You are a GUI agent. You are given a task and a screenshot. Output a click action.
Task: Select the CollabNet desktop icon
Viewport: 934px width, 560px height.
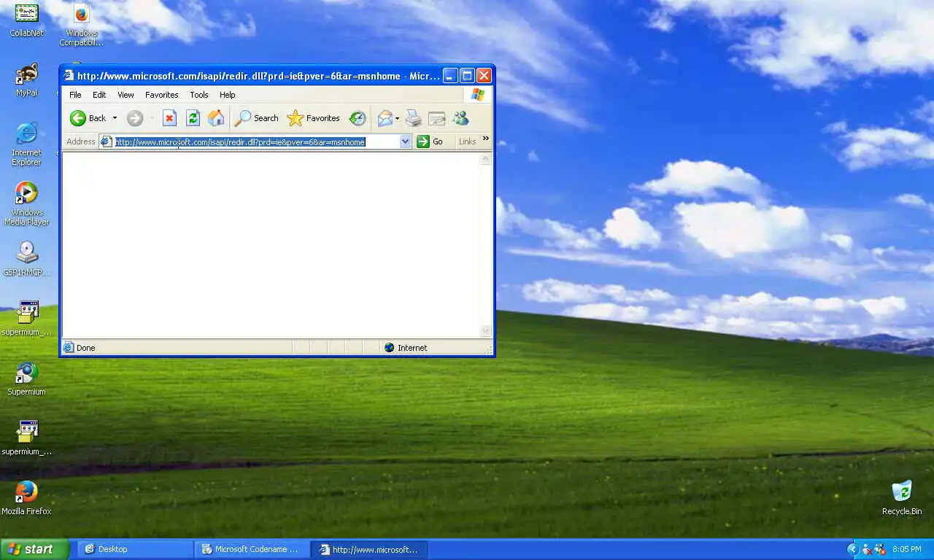coord(27,20)
